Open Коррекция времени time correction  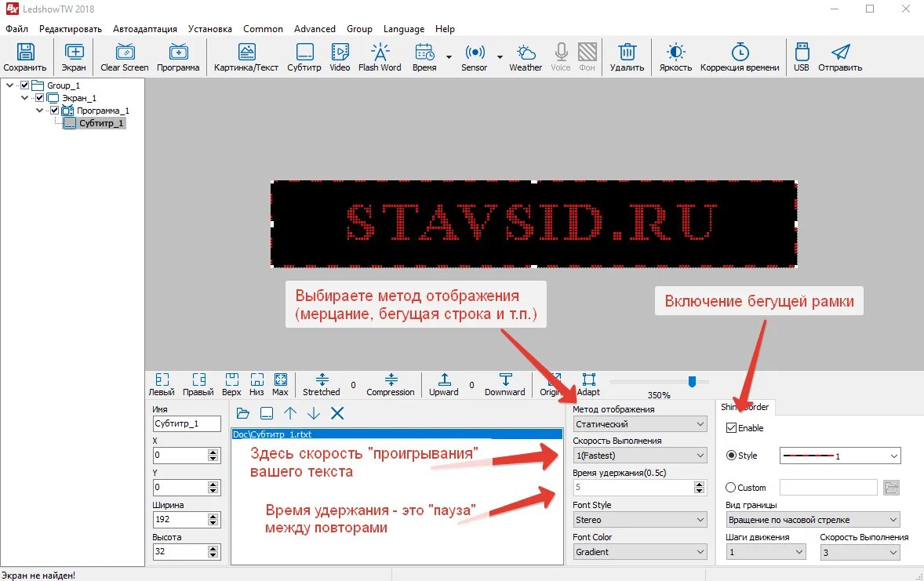pos(740,53)
